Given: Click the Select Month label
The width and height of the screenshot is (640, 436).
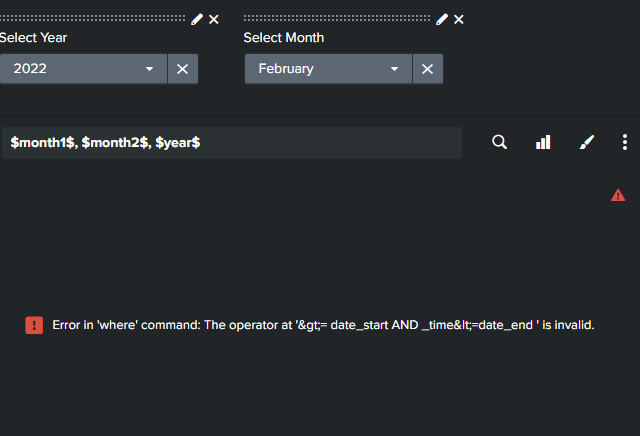Looking at the screenshot, I should (284, 38).
